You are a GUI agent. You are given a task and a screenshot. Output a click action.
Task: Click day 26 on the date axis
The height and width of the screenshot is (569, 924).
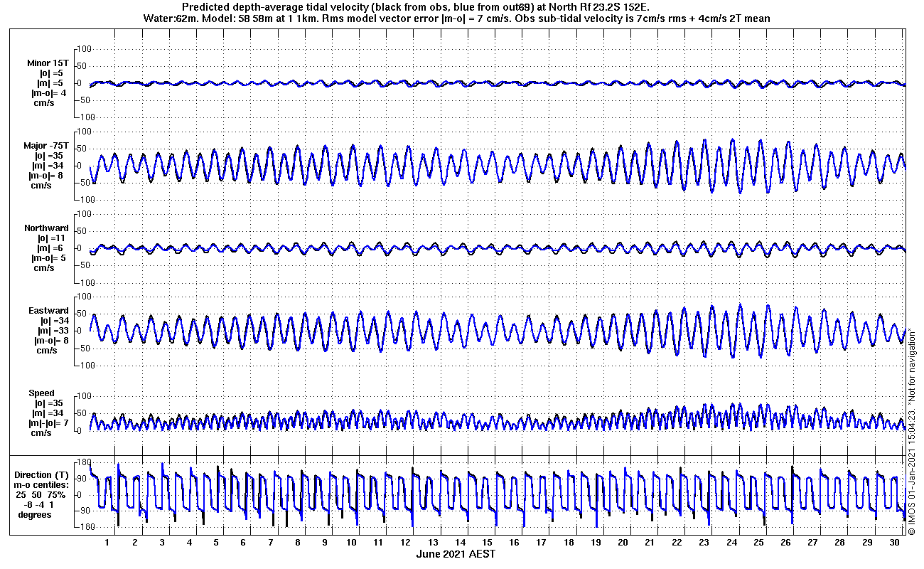point(786,542)
